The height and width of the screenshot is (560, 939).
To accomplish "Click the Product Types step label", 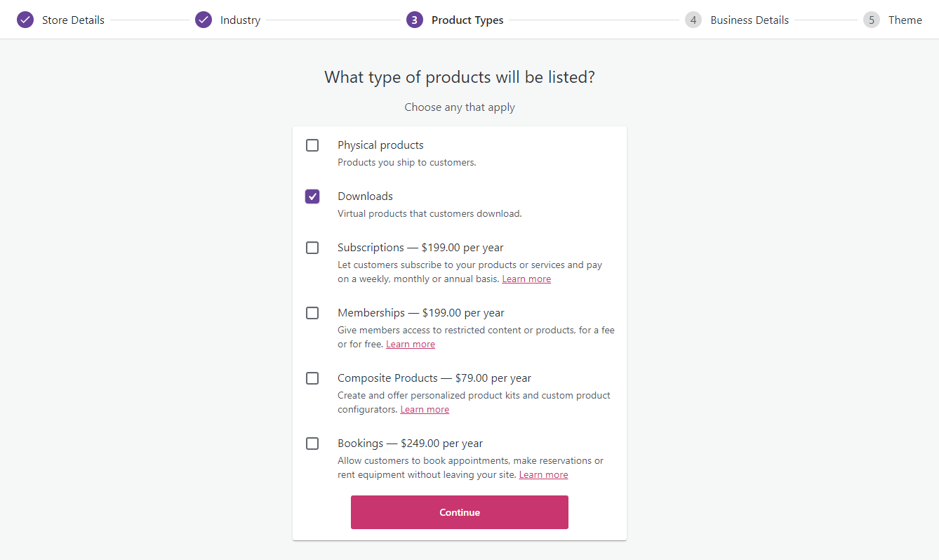I will [x=467, y=20].
